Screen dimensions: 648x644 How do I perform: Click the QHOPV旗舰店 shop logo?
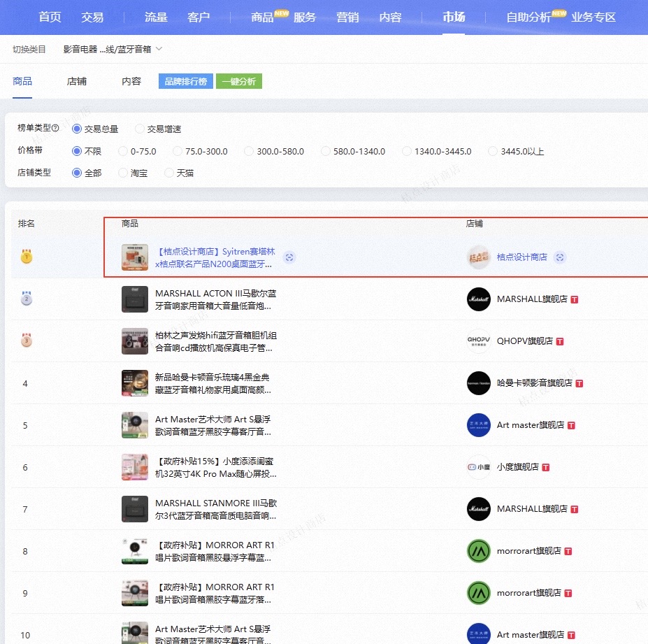pos(479,341)
